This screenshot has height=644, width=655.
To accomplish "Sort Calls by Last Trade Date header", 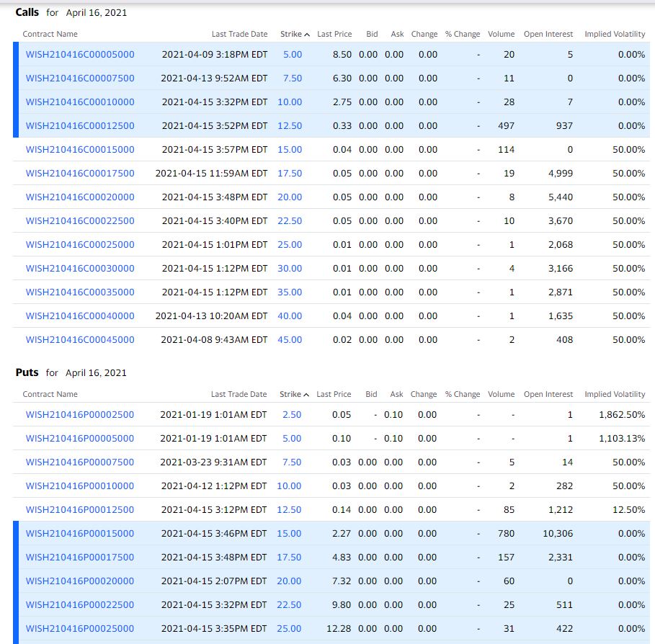I will point(239,34).
